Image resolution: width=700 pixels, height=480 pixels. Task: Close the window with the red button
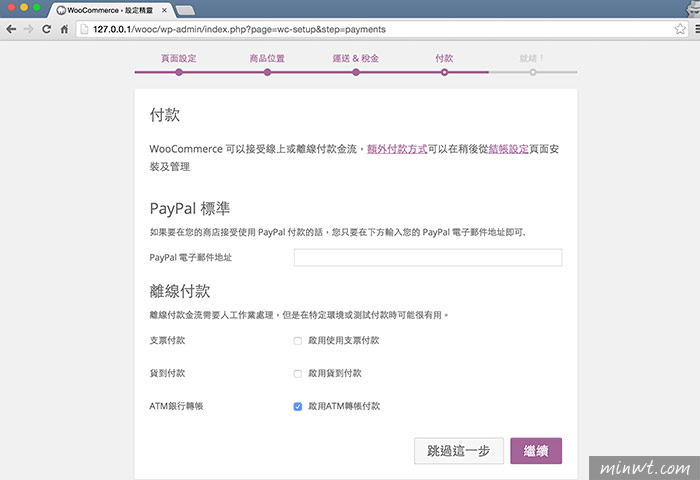[x=12, y=7]
